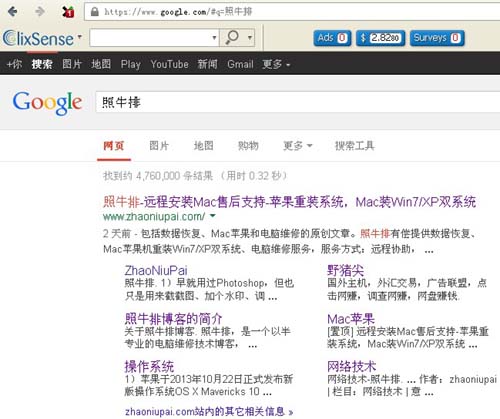Click the red extension icon beside forward arrow
The height and width of the screenshot is (419, 500).
(68, 12)
